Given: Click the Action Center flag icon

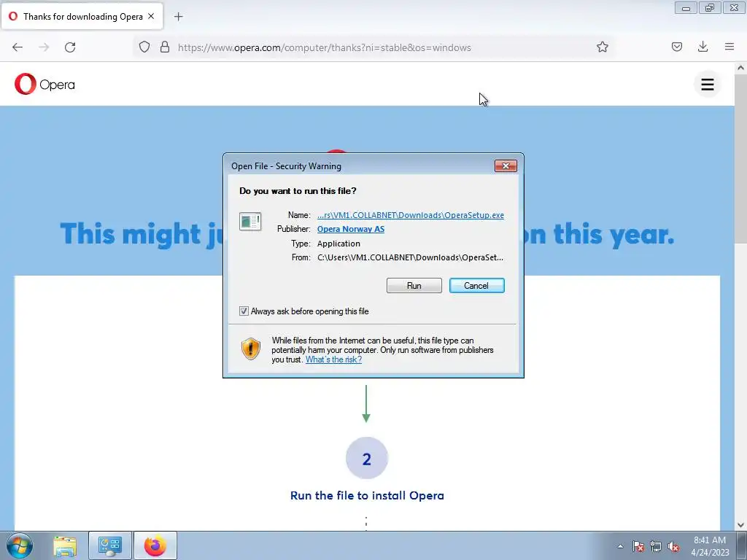Looking at the screenshot, I should [638, 546].
